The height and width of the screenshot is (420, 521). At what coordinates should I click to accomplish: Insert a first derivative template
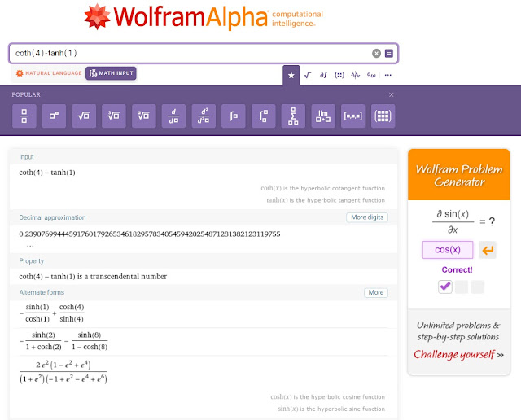(x=173, y=116)
